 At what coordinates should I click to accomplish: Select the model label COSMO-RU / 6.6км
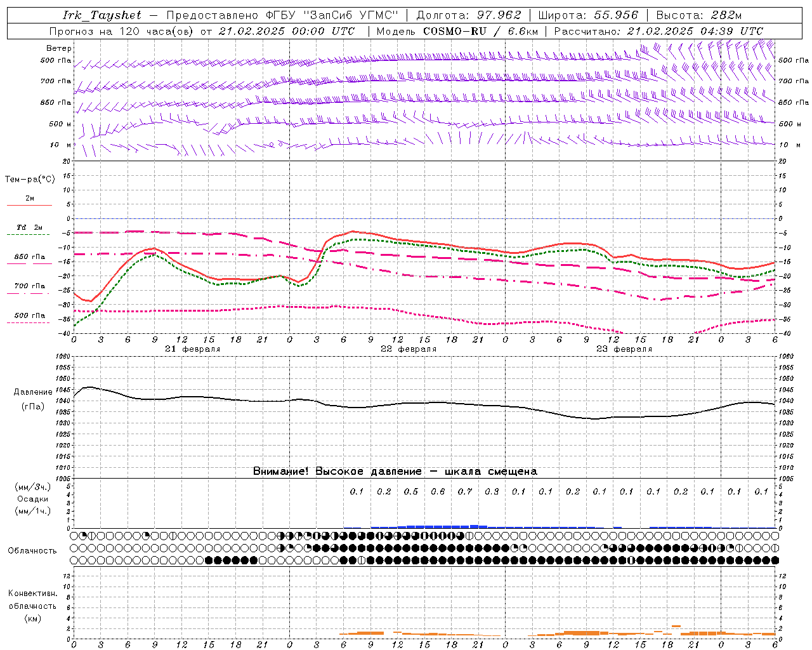coord(480,31)
